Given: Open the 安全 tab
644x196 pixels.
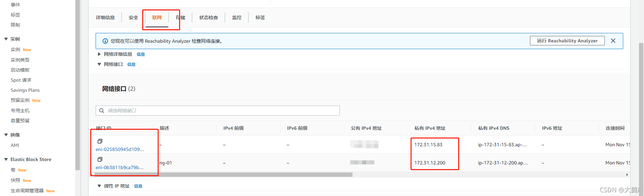Looking at the screenshot, I should pos(133,17).
